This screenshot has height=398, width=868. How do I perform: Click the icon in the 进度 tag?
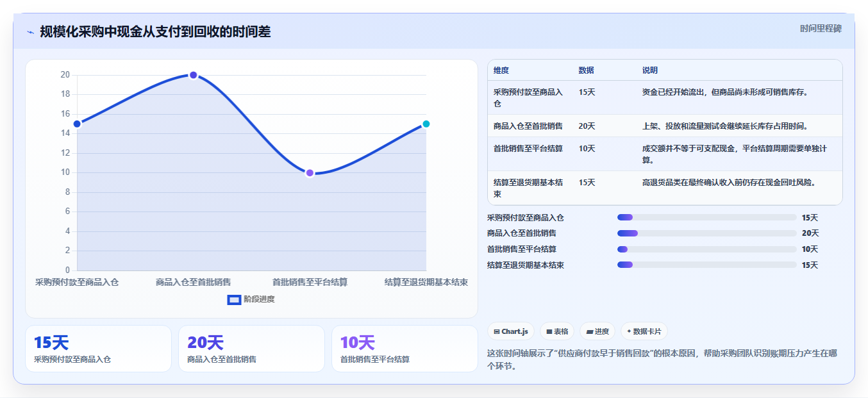[x=590, y=332]
